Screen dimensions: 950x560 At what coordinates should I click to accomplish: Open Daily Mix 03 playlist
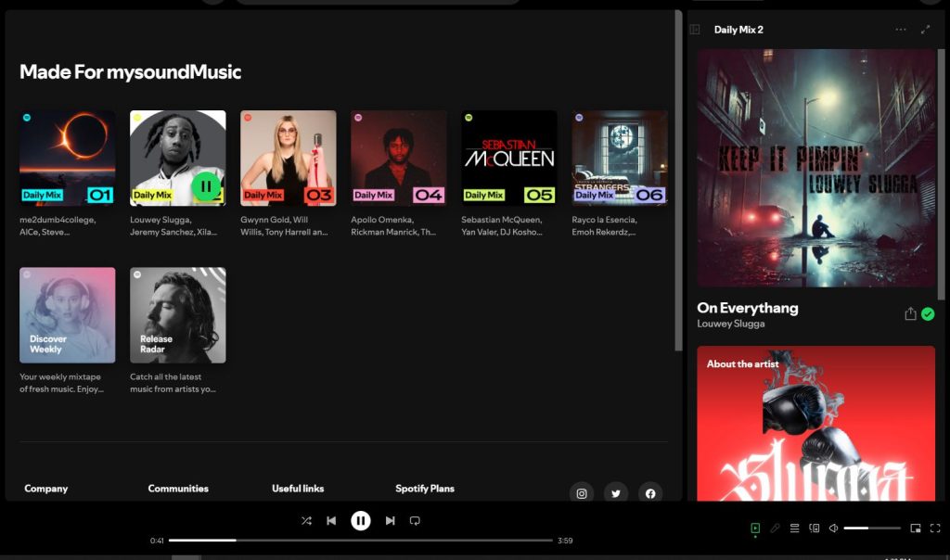point(289,158)
